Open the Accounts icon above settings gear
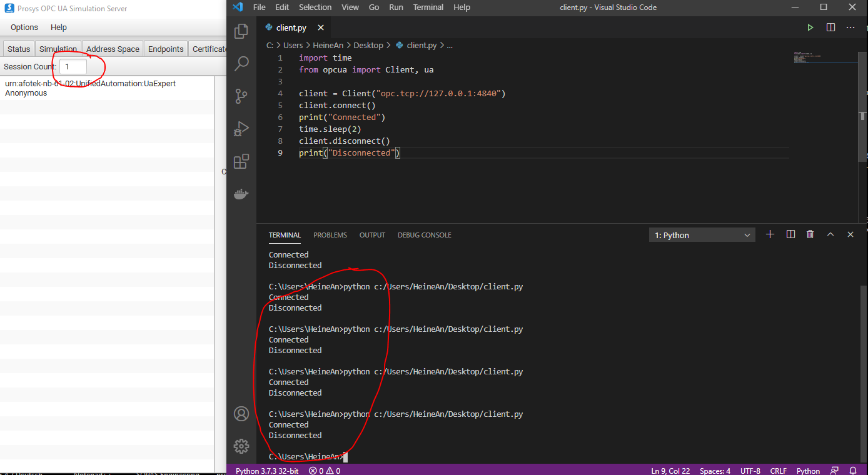 [x=241, y=414]
